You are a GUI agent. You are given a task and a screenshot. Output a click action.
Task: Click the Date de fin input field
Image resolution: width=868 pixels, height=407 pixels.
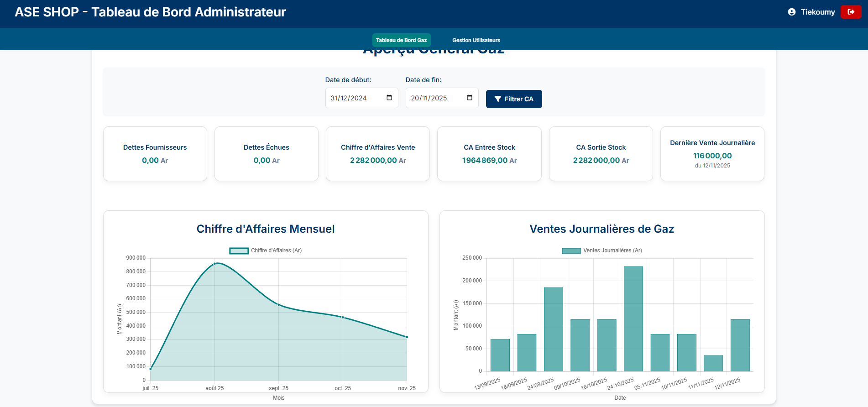[x=442, y=98]
